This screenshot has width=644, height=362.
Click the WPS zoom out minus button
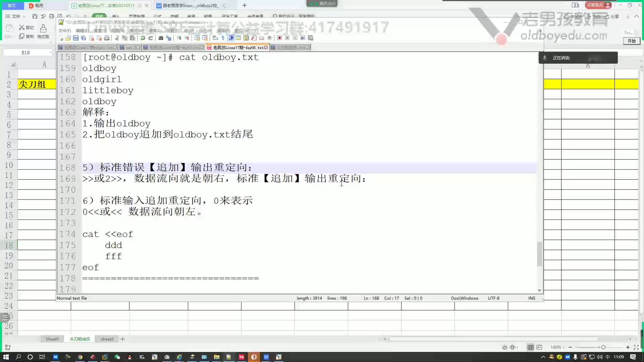[570, 347]
